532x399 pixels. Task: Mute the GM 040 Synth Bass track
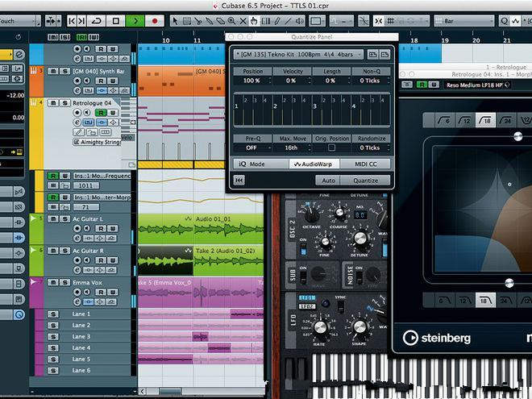pyautogui.click(x=53, y=71)
